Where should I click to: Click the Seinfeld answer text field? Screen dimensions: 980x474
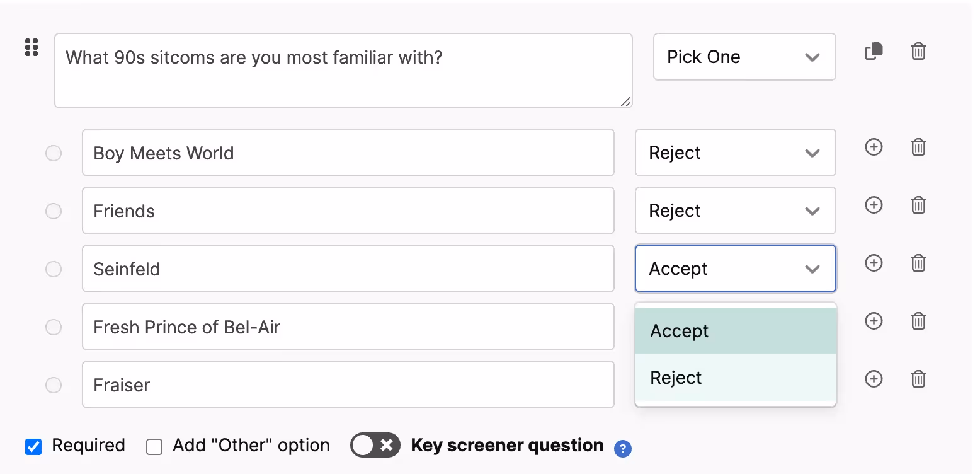348,269
